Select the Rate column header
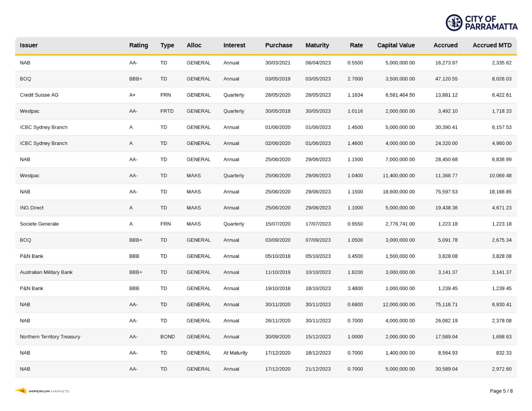The image size is (532, 411). pyautogui.click(x=356, y=45)
